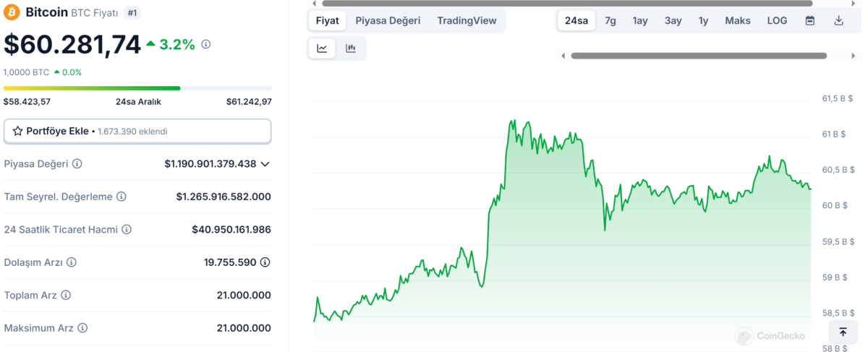
Task: Show info for Maksimum Arz
Action: tap(82, 328)
